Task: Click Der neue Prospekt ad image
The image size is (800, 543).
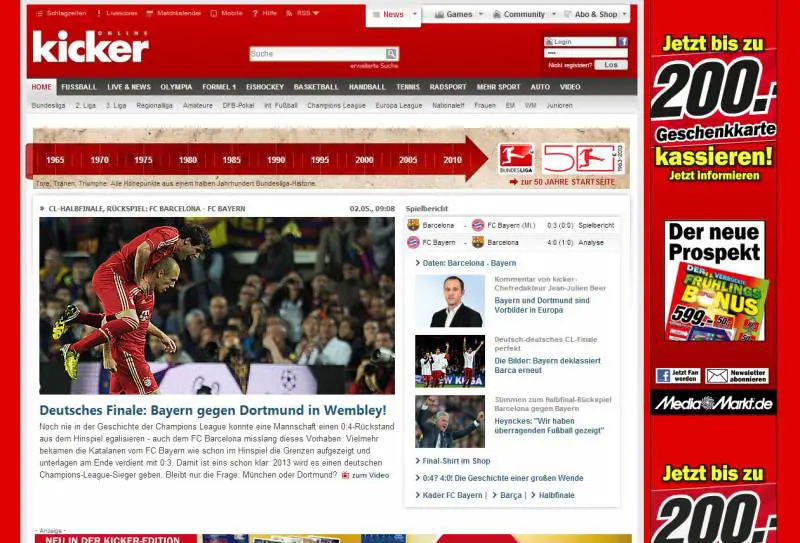Action: [x=715, y=281]
